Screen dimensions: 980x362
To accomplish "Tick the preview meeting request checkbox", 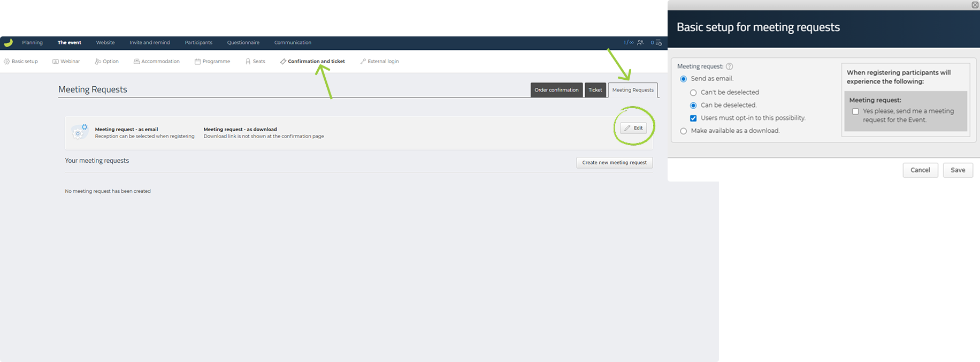I will pyautogui.click(x=855, y=111).
